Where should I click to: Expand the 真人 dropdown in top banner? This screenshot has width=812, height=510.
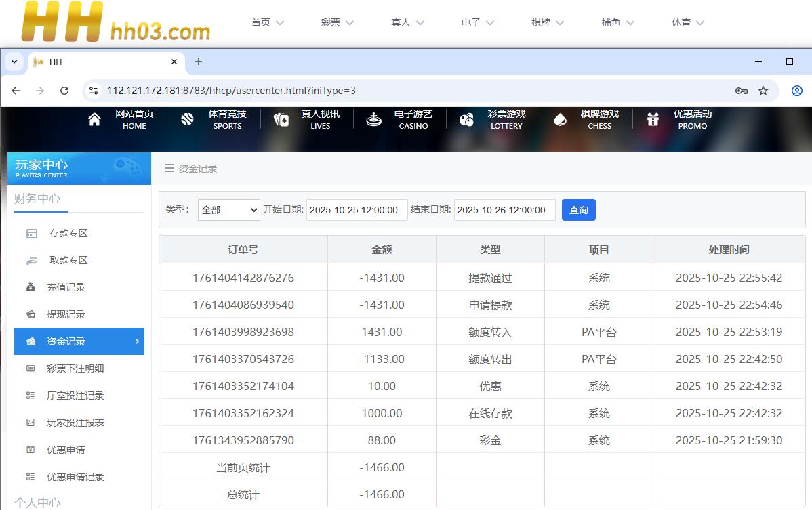pos(407,22)
